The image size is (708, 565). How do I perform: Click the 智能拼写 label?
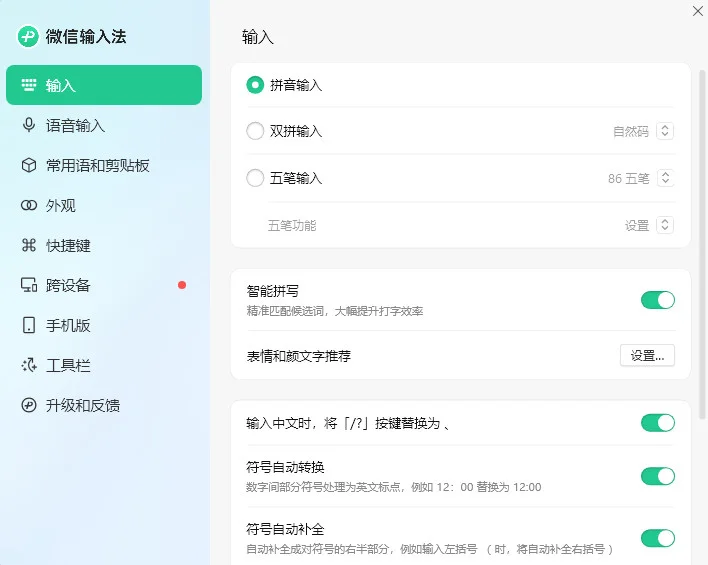click(273, 291)
